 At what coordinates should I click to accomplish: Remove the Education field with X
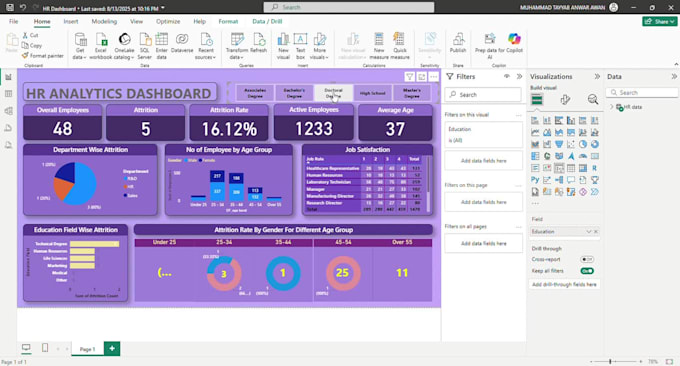[596, 232]
